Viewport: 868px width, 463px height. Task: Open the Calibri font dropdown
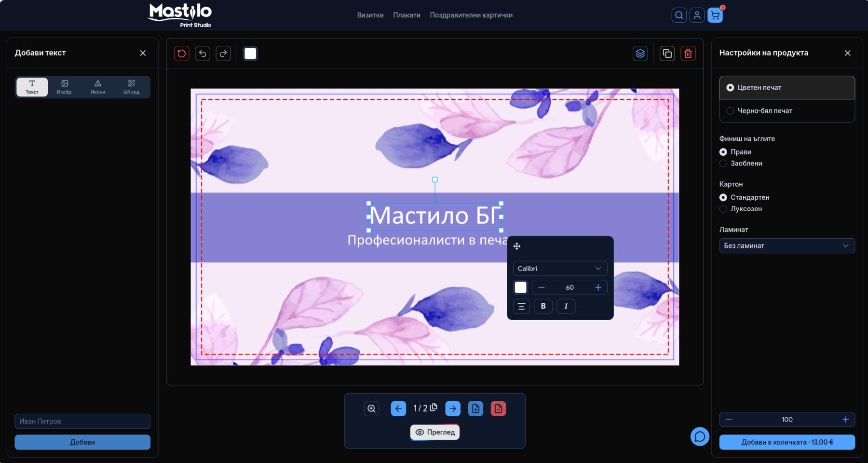[560, 269]
